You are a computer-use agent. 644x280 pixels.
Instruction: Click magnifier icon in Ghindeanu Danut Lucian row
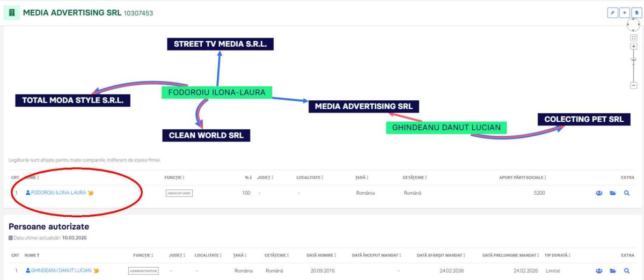[x=626, y=271]
